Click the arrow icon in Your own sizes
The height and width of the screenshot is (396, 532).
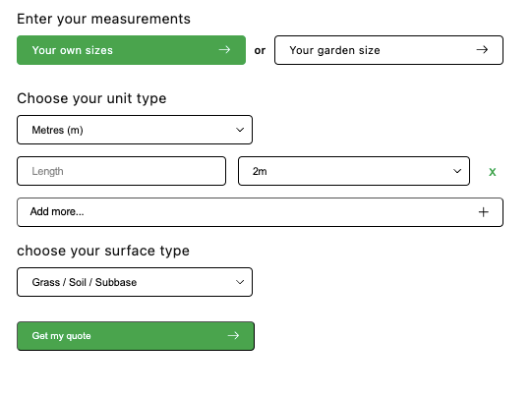pyautogui.click(x=224, y=50)
